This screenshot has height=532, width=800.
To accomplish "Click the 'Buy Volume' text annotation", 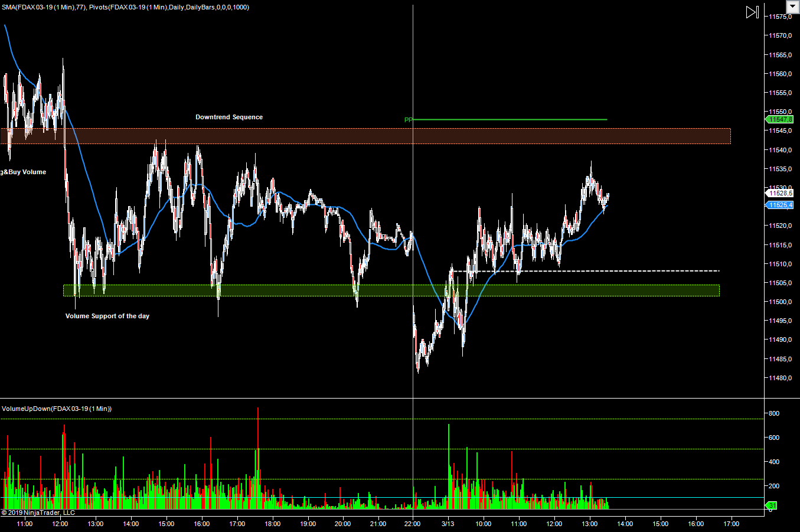I will [x=23, y=172].
